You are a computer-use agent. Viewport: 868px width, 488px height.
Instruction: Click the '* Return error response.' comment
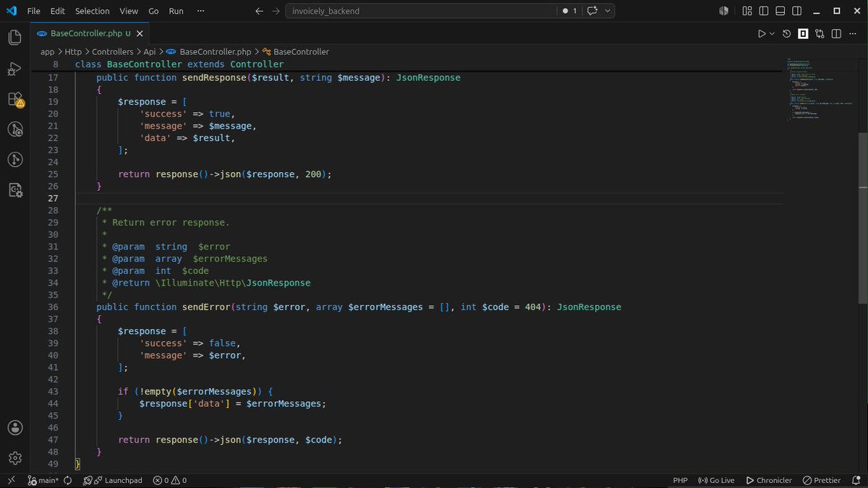click(x=166, y=222)
